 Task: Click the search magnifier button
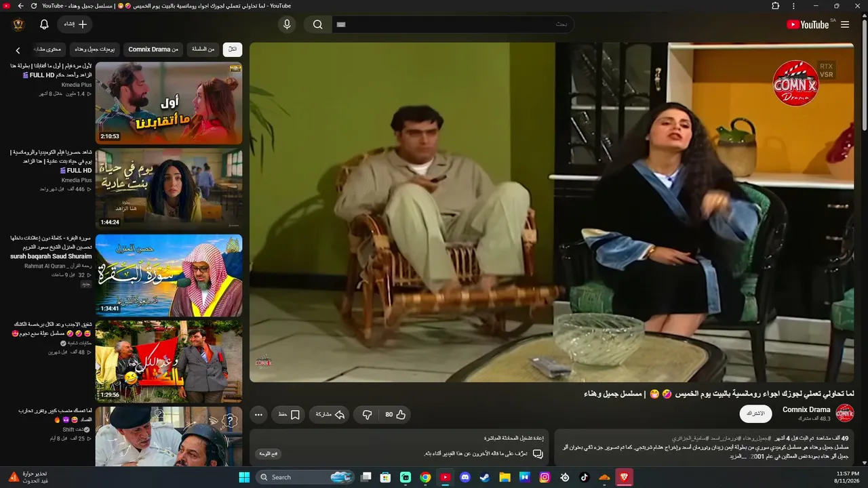pos(317,24)
